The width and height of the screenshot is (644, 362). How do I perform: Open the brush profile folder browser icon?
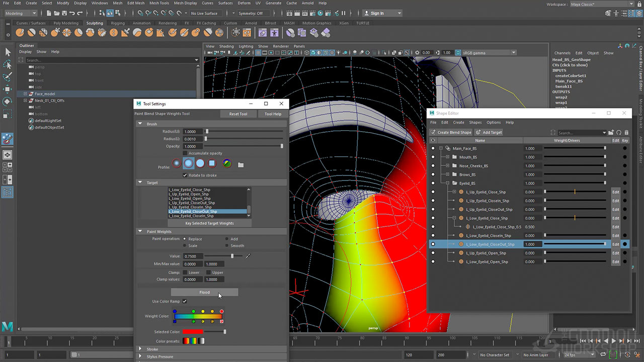240,164
